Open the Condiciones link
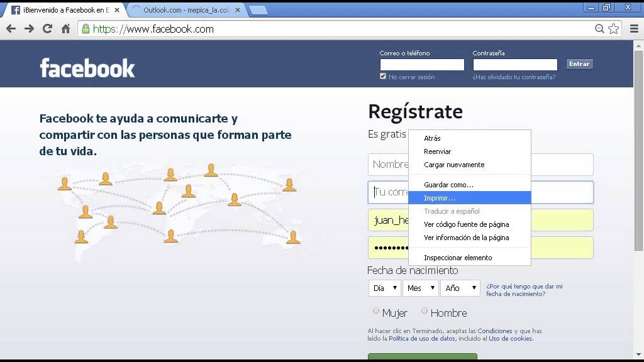The height and width of the screenshot is (362, 644). pos(494,331)
